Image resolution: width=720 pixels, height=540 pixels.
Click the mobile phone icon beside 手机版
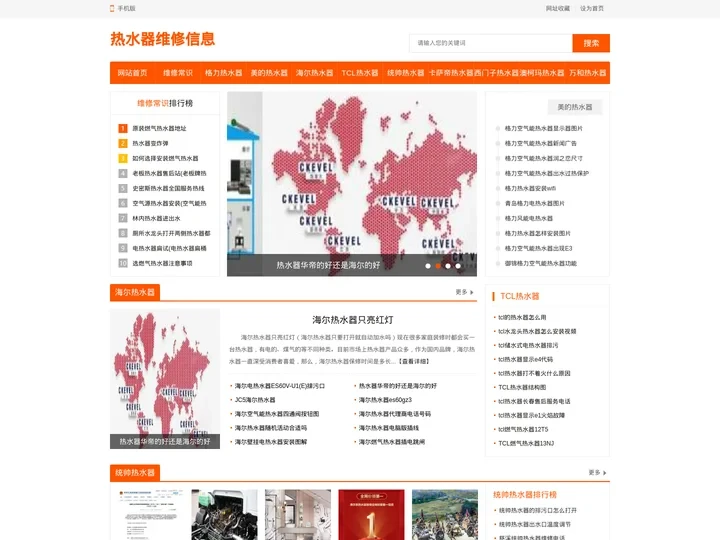112,8
